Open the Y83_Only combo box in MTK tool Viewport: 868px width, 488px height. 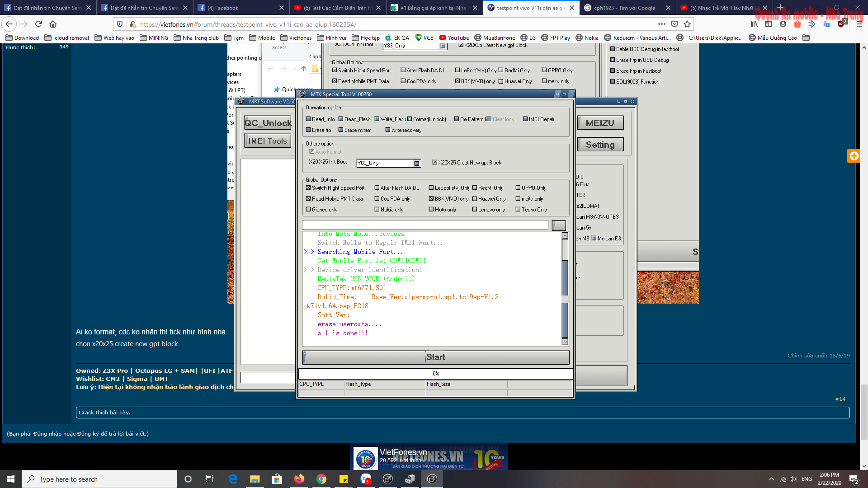(x=389, y=163)
